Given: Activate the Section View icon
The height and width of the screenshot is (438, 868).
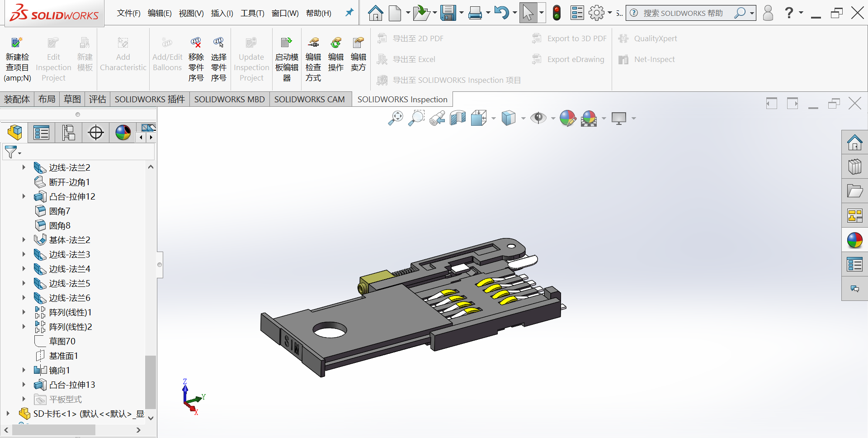Looking at the screenshot, I should click(x=458, y=118).
